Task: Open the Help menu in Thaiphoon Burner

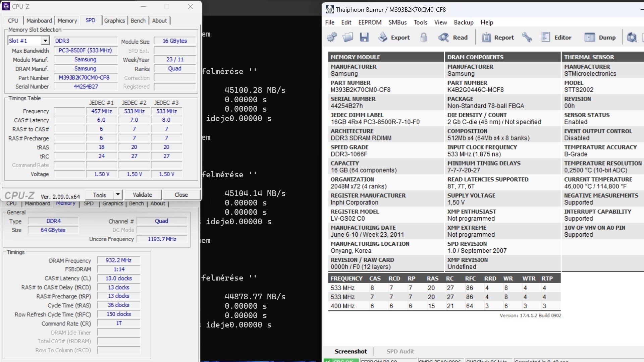Action: coord(487,22)
